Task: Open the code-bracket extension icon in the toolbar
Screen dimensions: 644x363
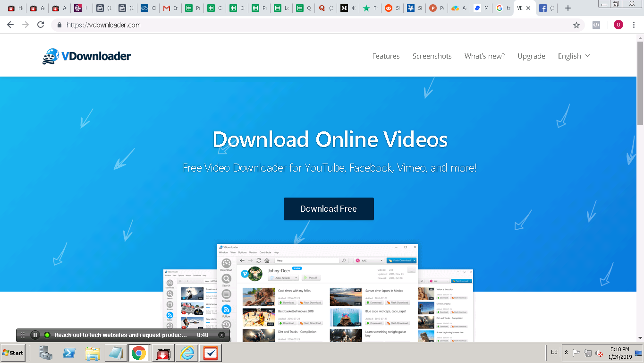Action: (596, 25)
